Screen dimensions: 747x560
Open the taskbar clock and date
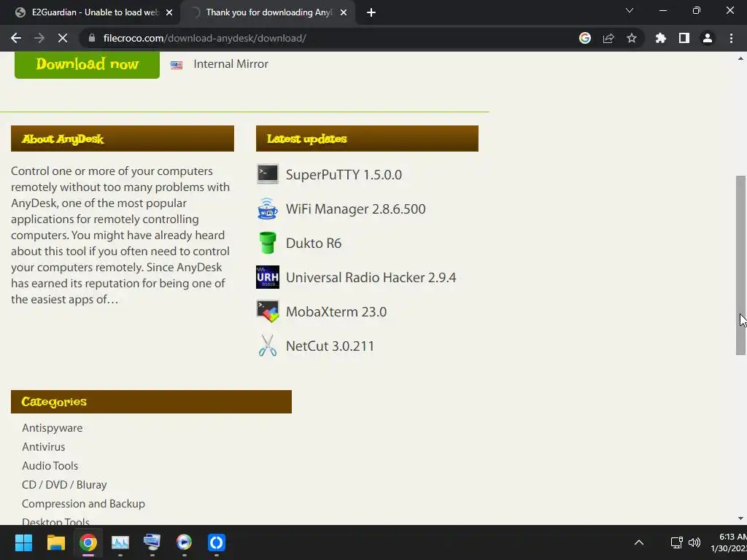[729, 542]
